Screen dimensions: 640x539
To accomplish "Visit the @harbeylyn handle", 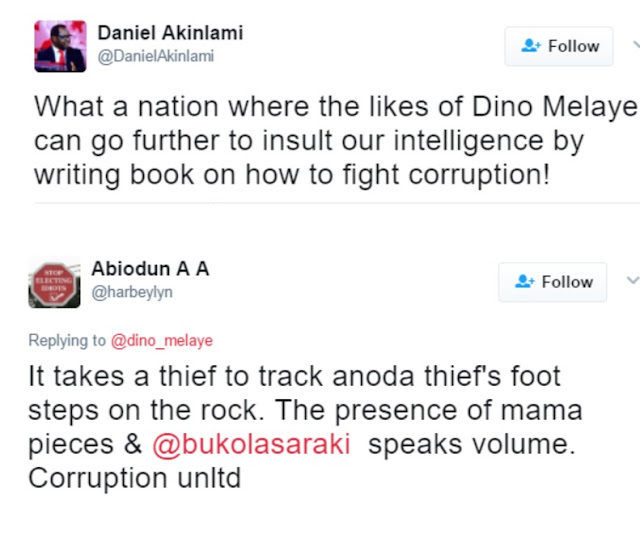I will (133, 293).
